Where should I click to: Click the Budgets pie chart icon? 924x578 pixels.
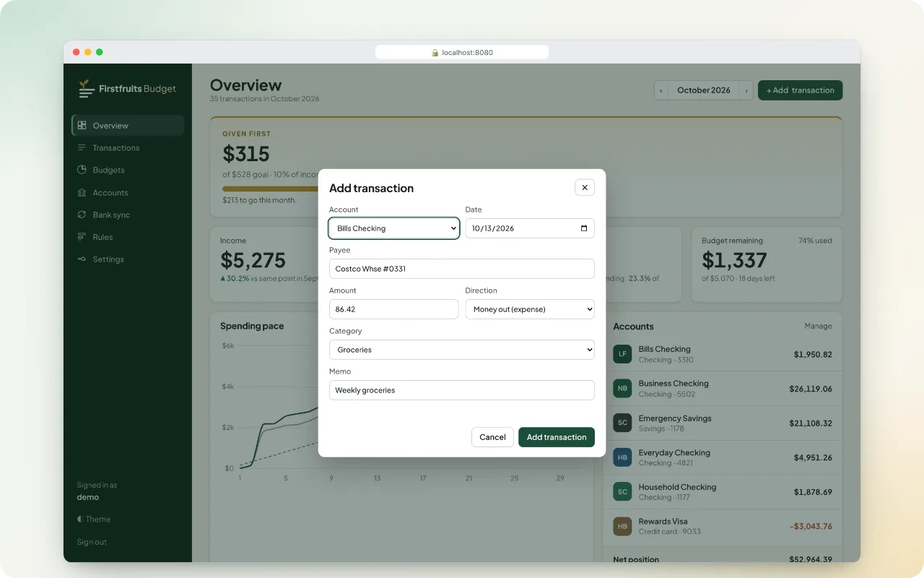click(x=82, y=171)
